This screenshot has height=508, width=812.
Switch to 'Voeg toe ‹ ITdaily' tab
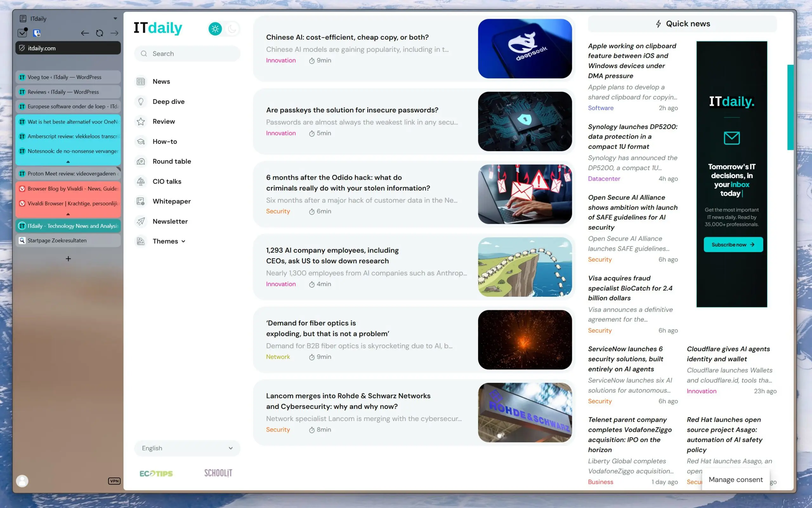pos(68,77)
